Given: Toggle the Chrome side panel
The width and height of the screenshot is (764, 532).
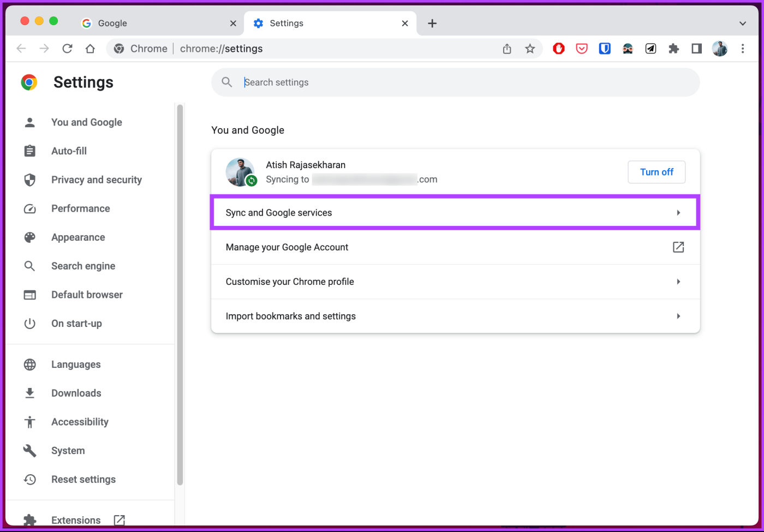Looking at the screenshot, I should point(696,49).
